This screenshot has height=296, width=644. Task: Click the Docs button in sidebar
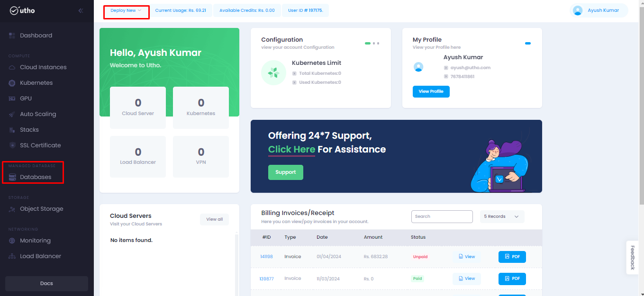[46, 283]
